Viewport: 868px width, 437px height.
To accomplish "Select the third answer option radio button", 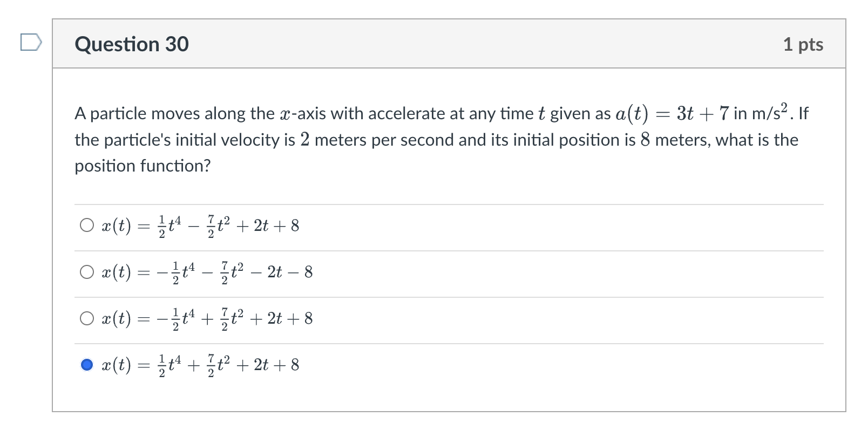I will click(87, 318).
